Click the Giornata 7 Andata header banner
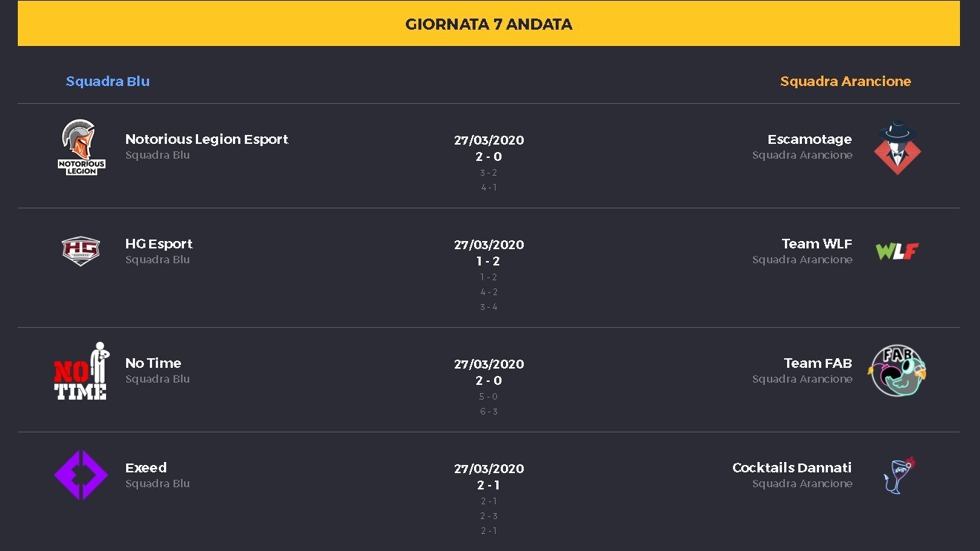 click(x=489, y=24)
